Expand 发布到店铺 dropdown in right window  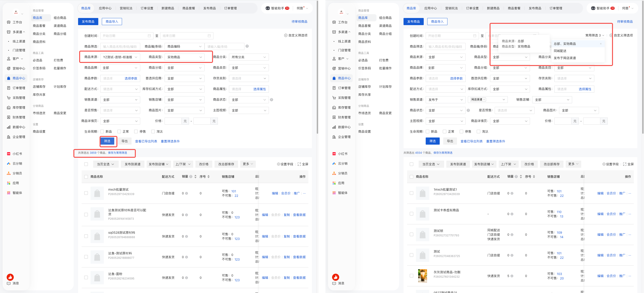click(484, 164)
